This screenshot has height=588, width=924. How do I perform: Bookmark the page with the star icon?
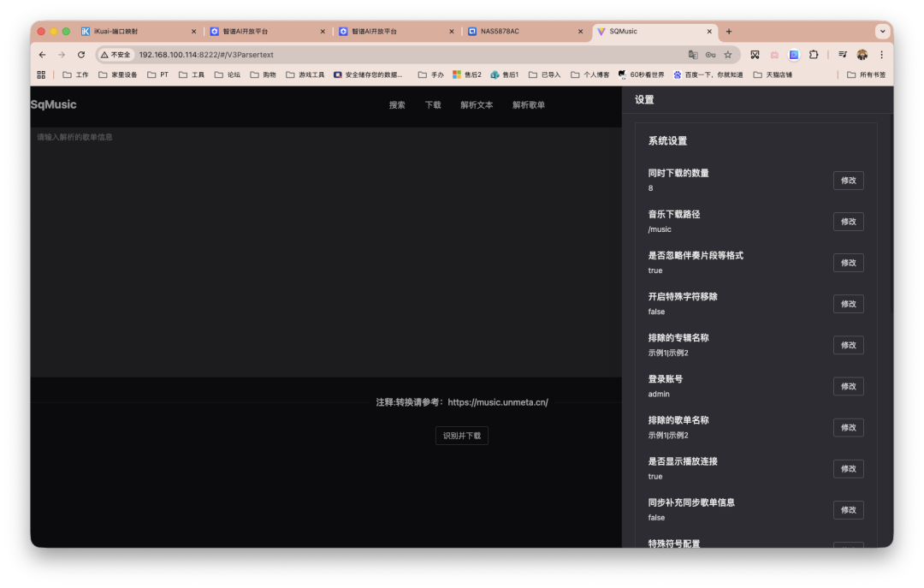click(726, 54)
